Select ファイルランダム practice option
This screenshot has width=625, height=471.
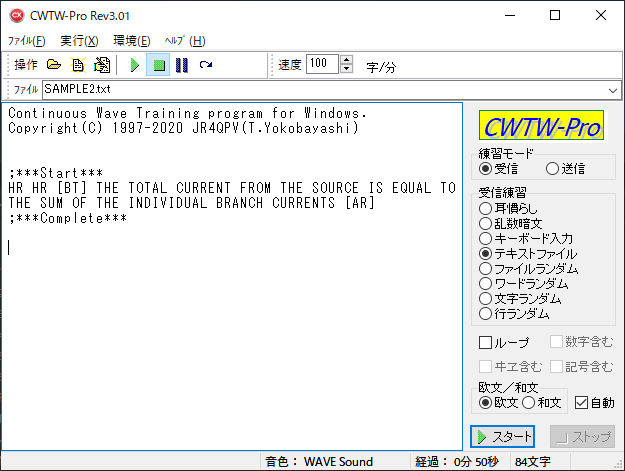(x=529, y=269)
